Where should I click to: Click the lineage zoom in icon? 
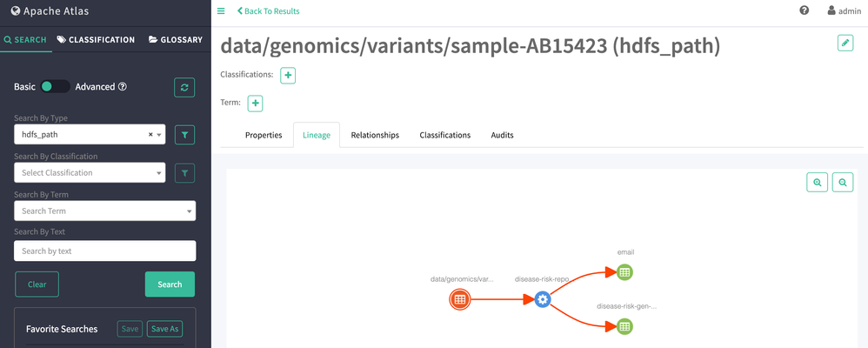click(817, 182)
